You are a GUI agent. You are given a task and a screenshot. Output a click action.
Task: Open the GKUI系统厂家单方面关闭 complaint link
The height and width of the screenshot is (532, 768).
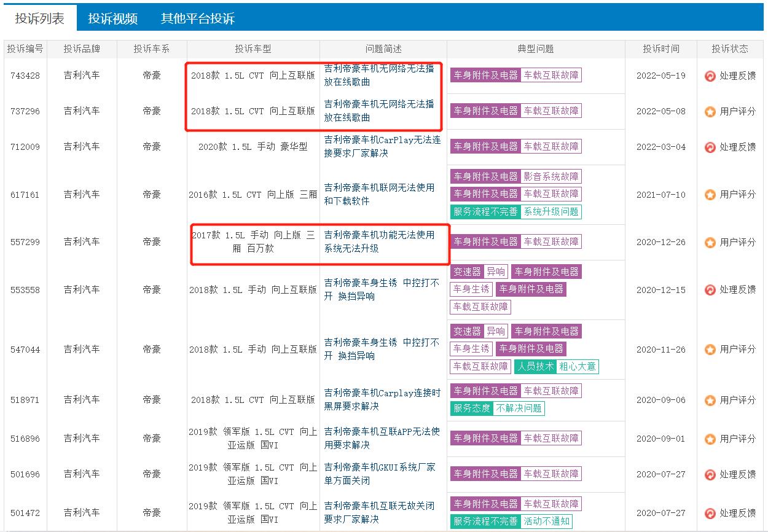click(x=380, y=474)
